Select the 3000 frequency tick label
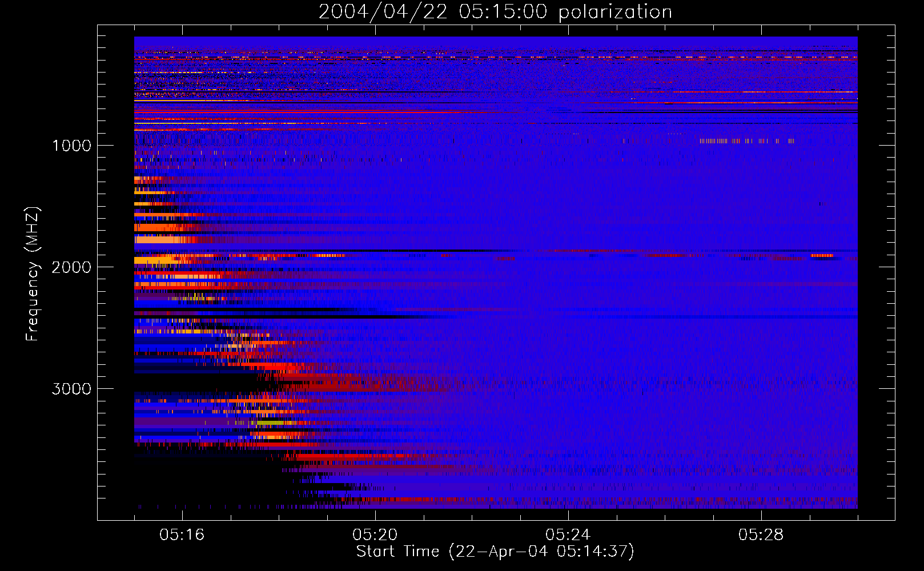The height and width of the screenshot is (571, 924). coord(71,389)
